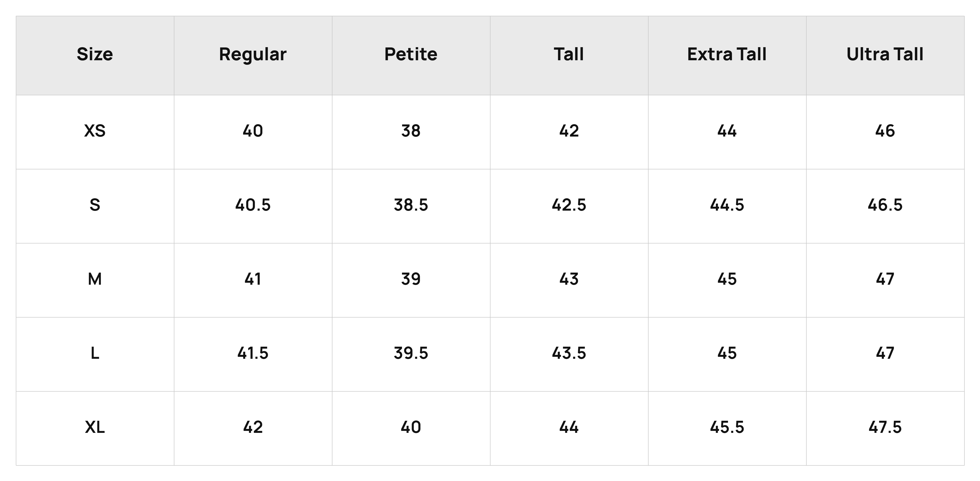Select the 38 Petite cell
The width and height of the screenshot is (980, 481).
coord(411,132)
